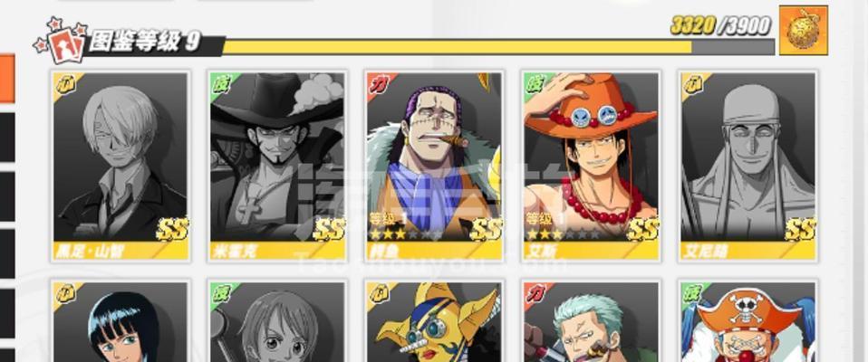
Task: Click the 3320/3900 experience counter
Action: click(720, 25)
